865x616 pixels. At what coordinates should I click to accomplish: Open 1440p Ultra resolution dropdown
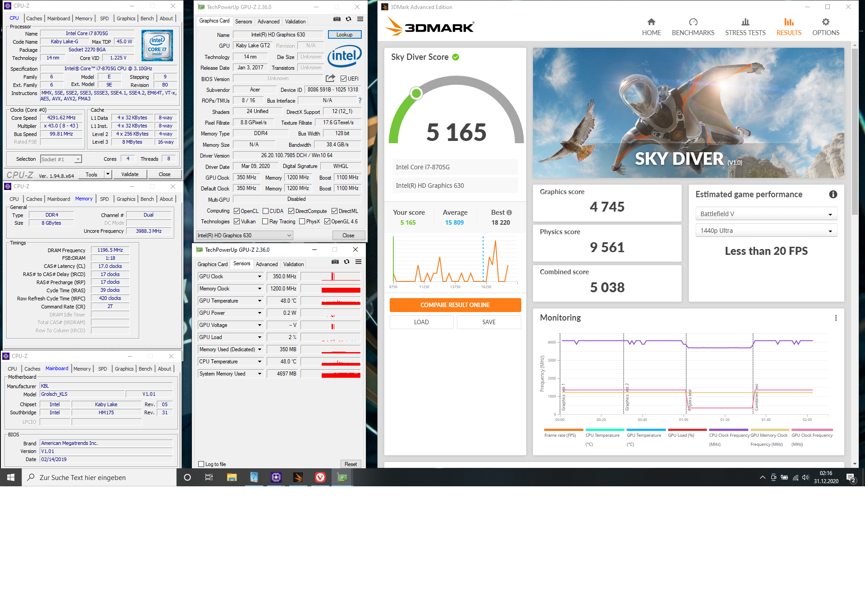(766, 231)
